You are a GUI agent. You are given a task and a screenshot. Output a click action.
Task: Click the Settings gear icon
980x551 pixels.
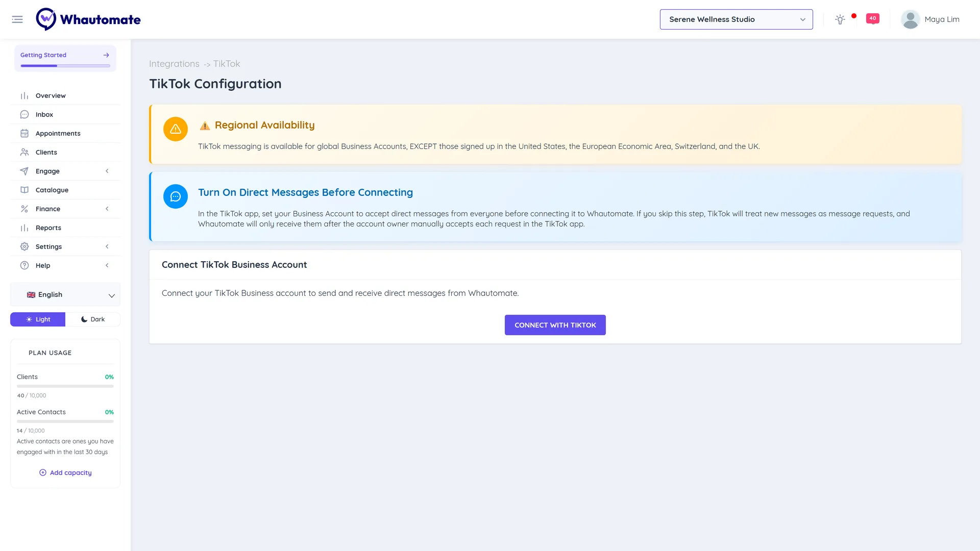tap(24, 247)
